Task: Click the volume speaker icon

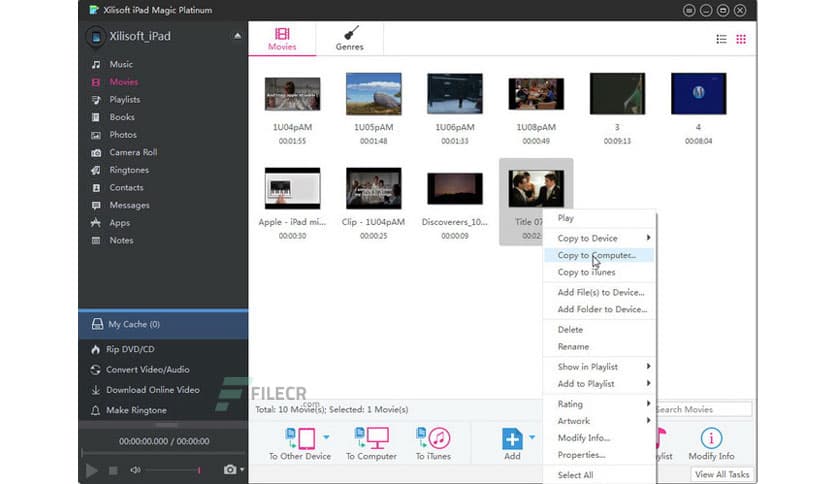Action: tap(135, 470)
